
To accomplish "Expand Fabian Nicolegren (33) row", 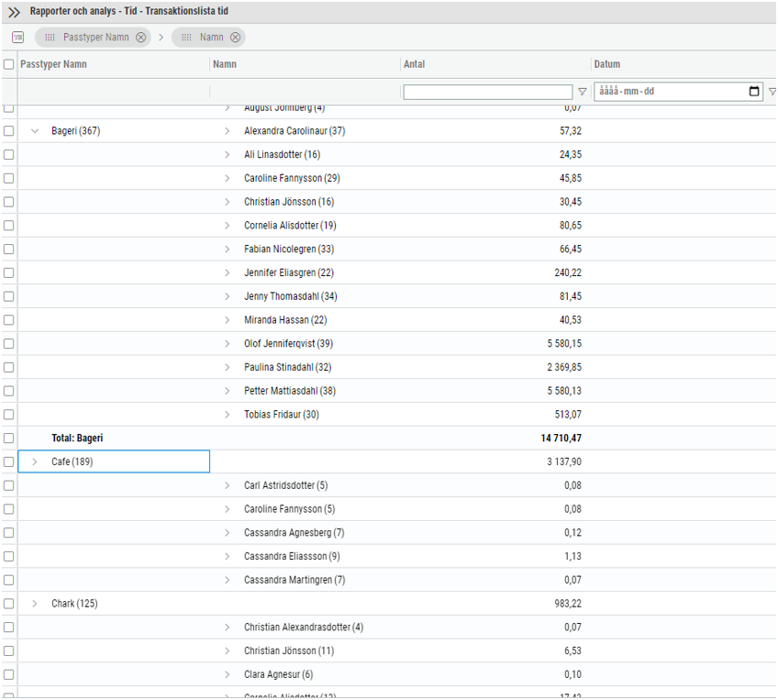I will tap(227, 249).
